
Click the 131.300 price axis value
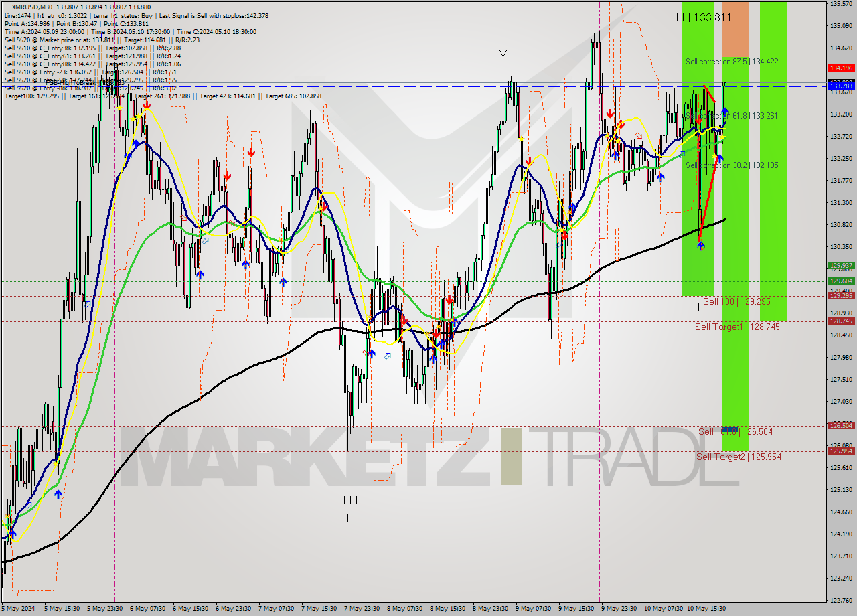coord(841,203)
